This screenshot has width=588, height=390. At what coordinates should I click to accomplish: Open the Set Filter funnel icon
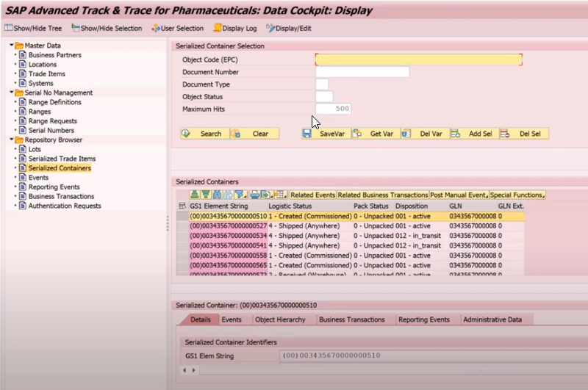pyautogui.click(x=240, y=195)
